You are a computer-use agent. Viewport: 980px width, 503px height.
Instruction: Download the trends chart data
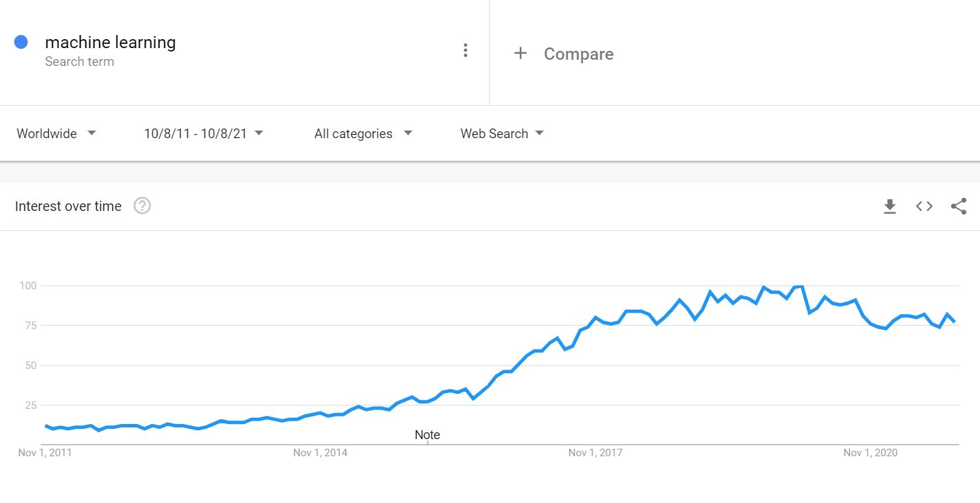(x=890, y=205)
